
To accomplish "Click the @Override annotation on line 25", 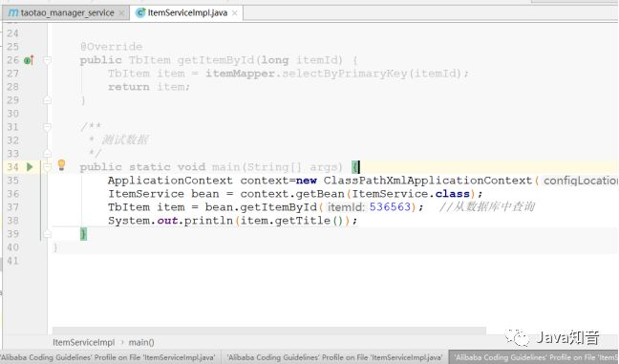I will [112, 47].
